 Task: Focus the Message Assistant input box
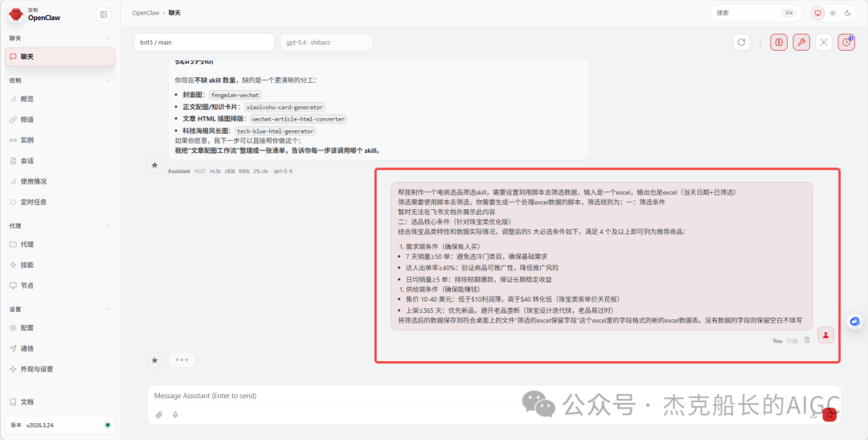coord(493,396)
